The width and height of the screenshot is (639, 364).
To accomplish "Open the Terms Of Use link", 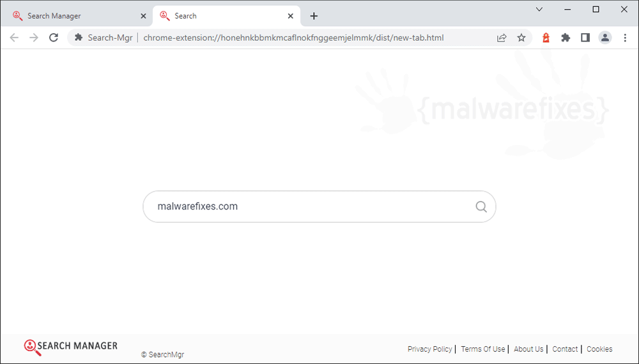I will (482, 349).
